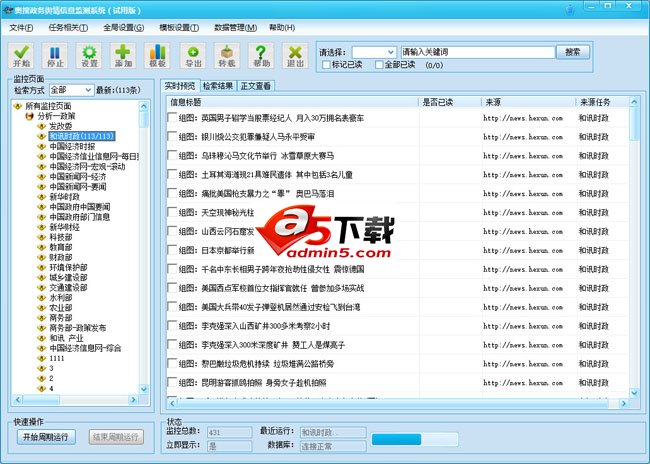Image resolution: width=650 pixels, height=464 pixels.
Task: Check the row 银川烧公交犯罪嫌疑人马永平受审
Action: pos(172,136)
